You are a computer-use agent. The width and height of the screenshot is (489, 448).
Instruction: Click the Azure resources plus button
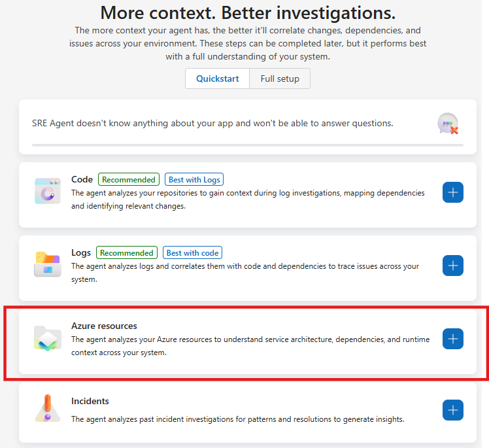[453, 339]
